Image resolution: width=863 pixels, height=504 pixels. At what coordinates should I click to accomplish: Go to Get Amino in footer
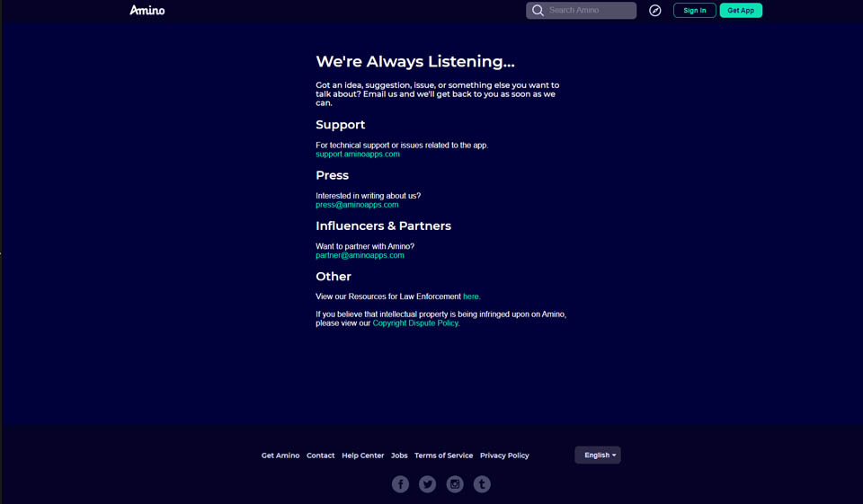click(280, 455)
